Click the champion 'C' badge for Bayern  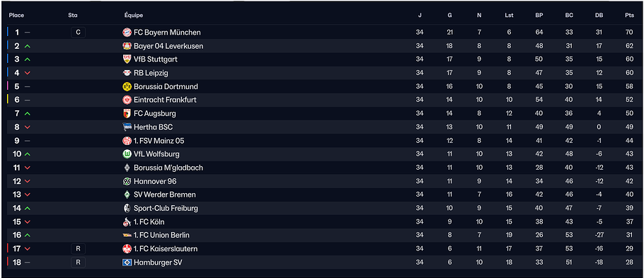pyautogui.click(x=78, y=33)
